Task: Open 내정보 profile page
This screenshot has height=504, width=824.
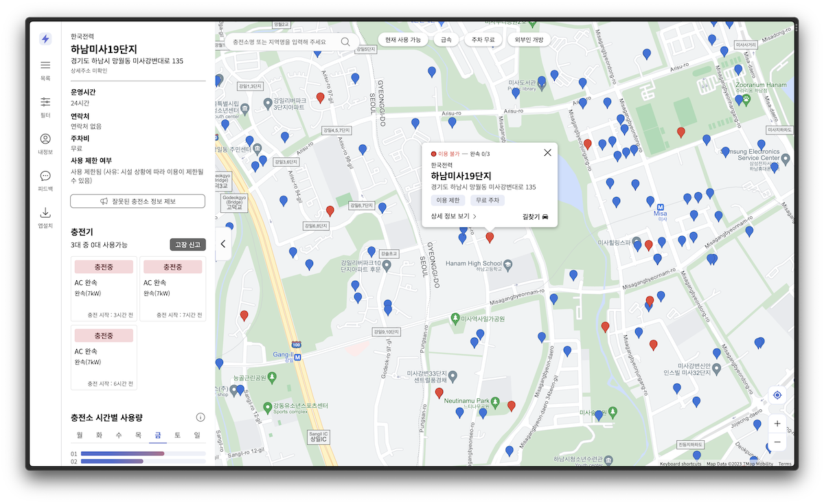Action: [45, 144]
